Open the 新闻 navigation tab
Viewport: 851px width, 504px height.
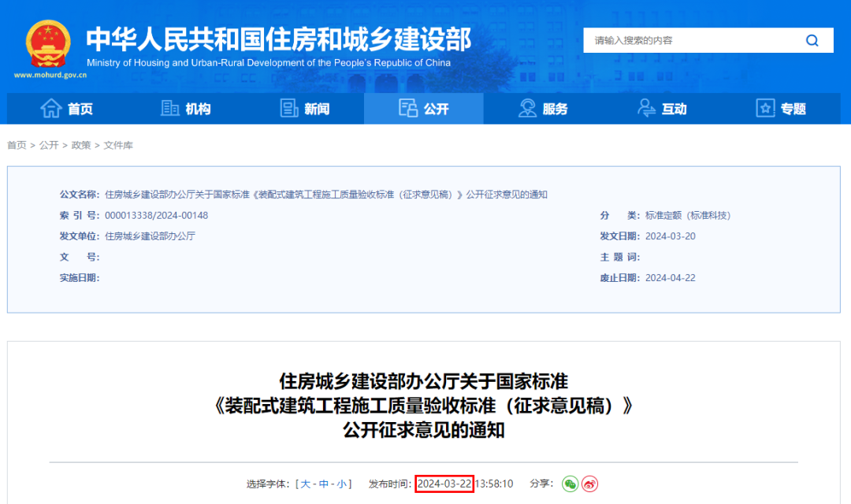304,109
